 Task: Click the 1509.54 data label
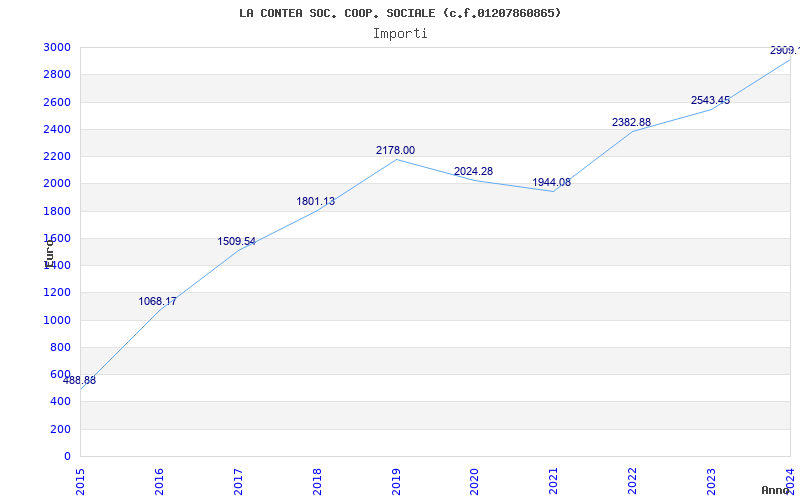pos(236,242)
